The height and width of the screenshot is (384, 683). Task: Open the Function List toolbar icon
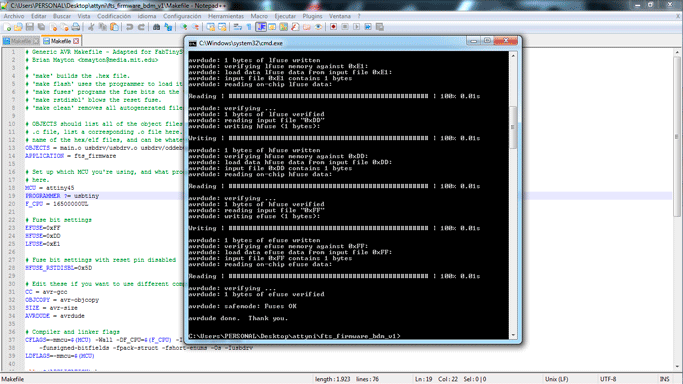295,27
